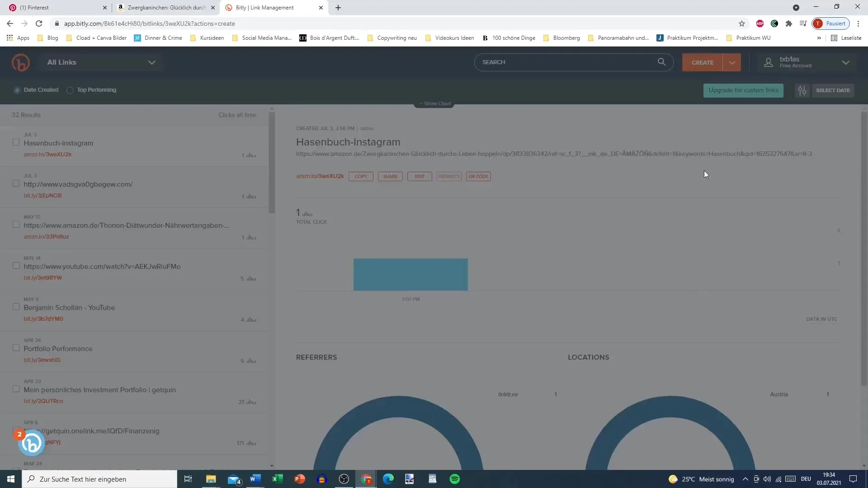The image size is (868, 488).
Task: Show hidden system tray icons
Action: tap(745, 479)
